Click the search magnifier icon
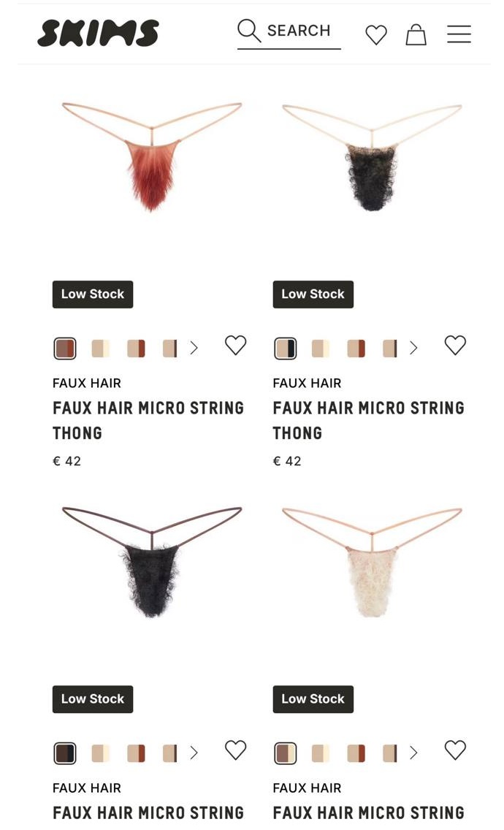Image resolution: width=504 pixels, height=830 pixels. (249, 31)
